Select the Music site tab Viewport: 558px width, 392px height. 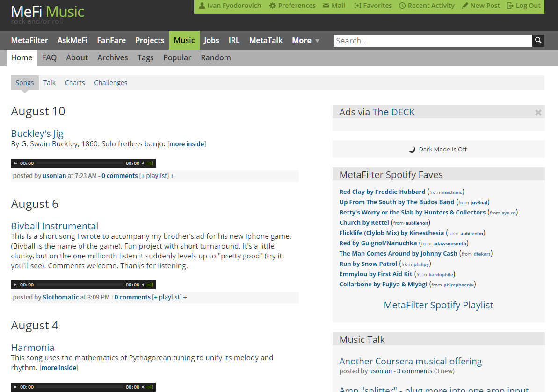[x=184, y=40]
